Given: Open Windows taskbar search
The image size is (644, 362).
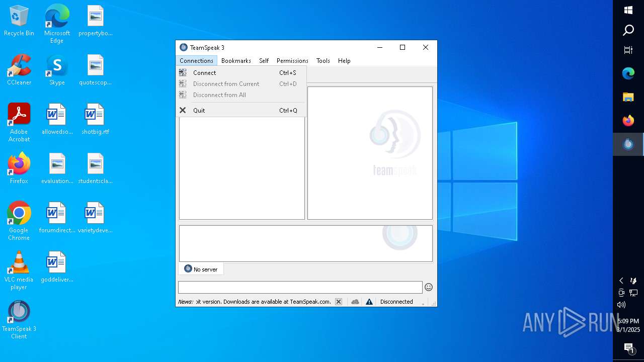Looking at the screenshot, I should pyautogui.click(x=628, y=30).
